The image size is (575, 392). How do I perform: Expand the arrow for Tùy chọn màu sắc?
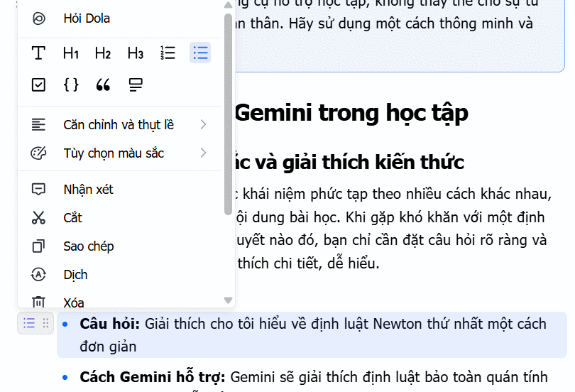point(204,153)
